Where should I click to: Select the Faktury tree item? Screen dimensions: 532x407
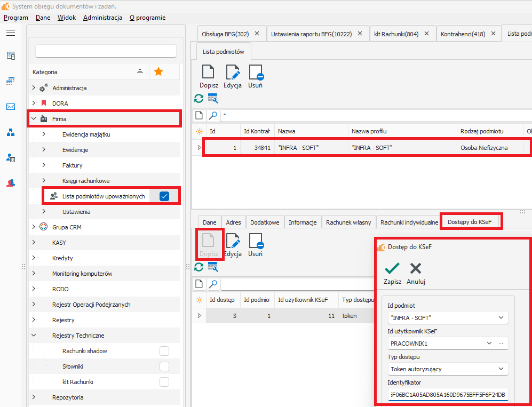pos(72,165)
